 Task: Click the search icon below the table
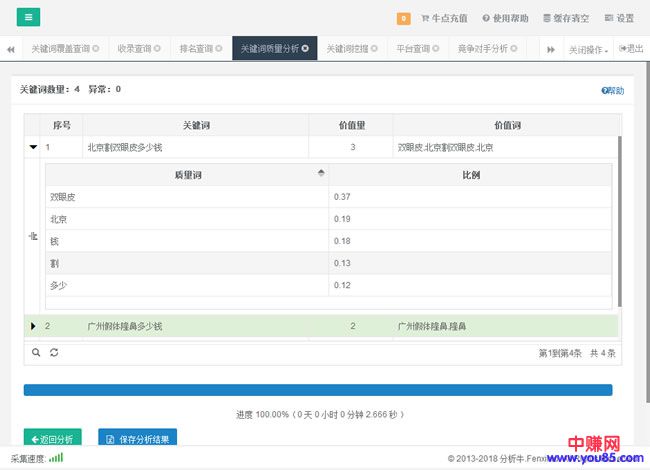[37, 352]
